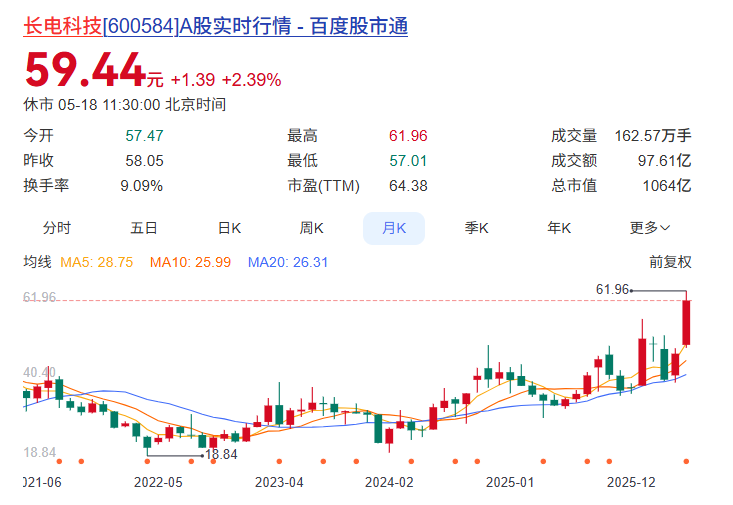Click the 最低 value 57.01
Image resolution: width=733 pixels, height=505 pixels.
coord(408,161)
